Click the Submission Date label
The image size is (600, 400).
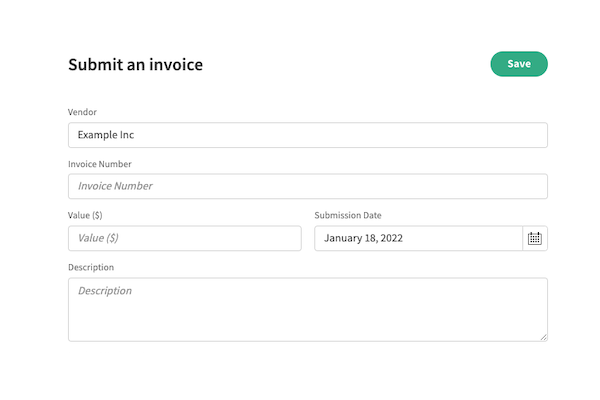(x=348, y=215)
